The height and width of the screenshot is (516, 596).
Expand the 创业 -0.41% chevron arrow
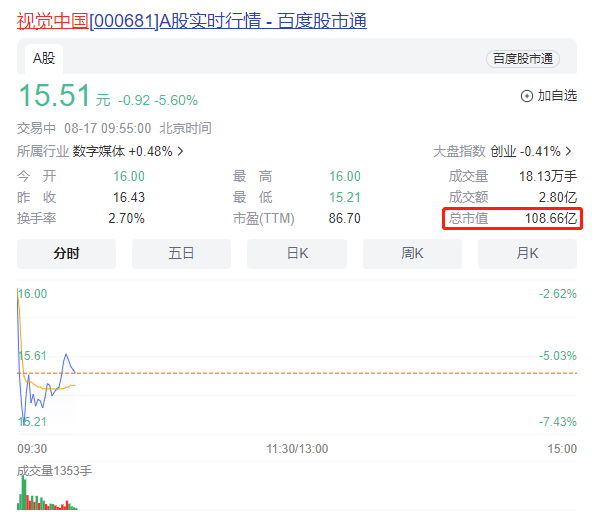(568, 151)
